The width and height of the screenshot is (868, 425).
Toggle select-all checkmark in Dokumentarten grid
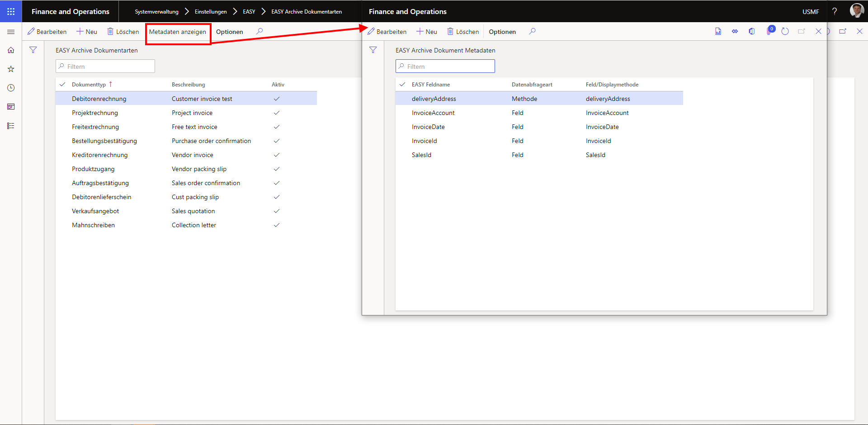[x=62, y=84]
